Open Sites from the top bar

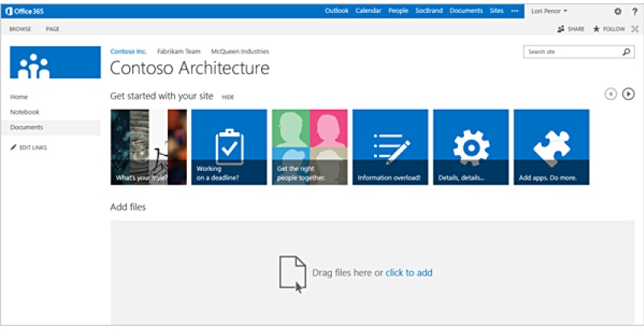pos(497,10)
